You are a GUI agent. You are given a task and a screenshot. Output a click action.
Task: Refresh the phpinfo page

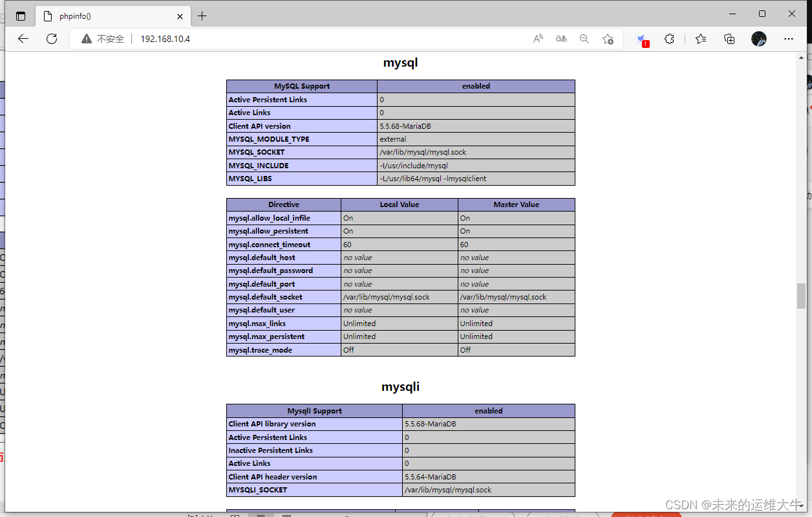[52, 39]
